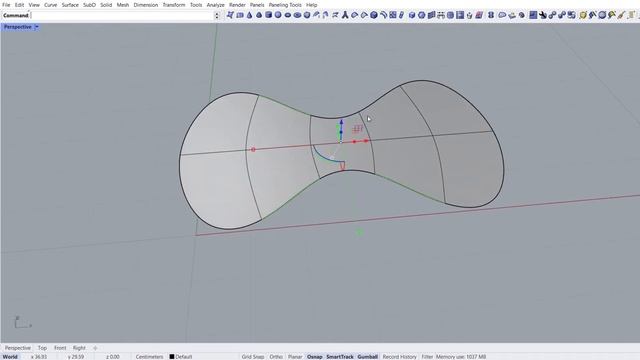Click the yellow shield icon
Image resolution: width=640 pixels, height=360 pixels.
coord(583,15)
